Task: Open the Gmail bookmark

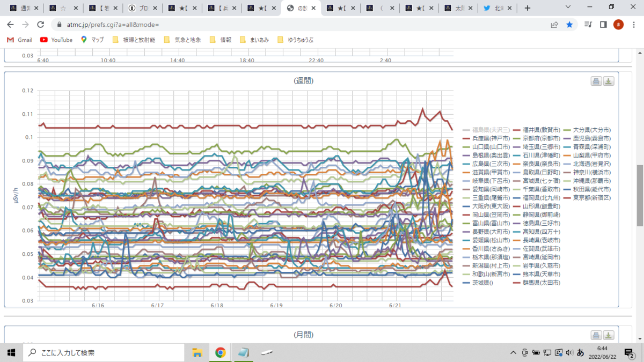Action: (19, 40)
